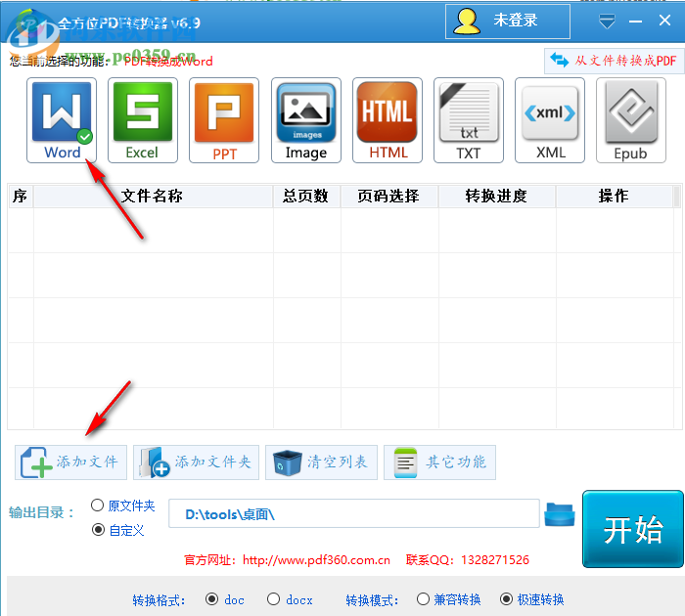Click the 页码选择 column header

(388, 196)
